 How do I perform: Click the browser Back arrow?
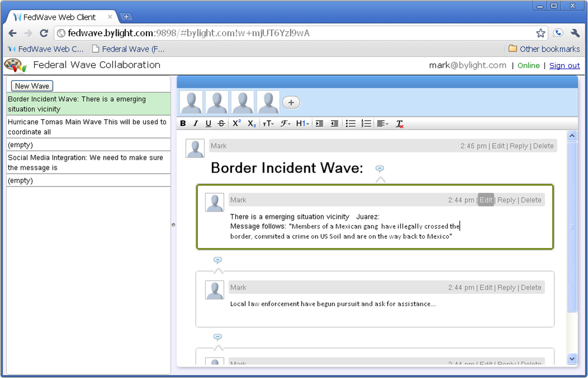[x=13, y=33]
